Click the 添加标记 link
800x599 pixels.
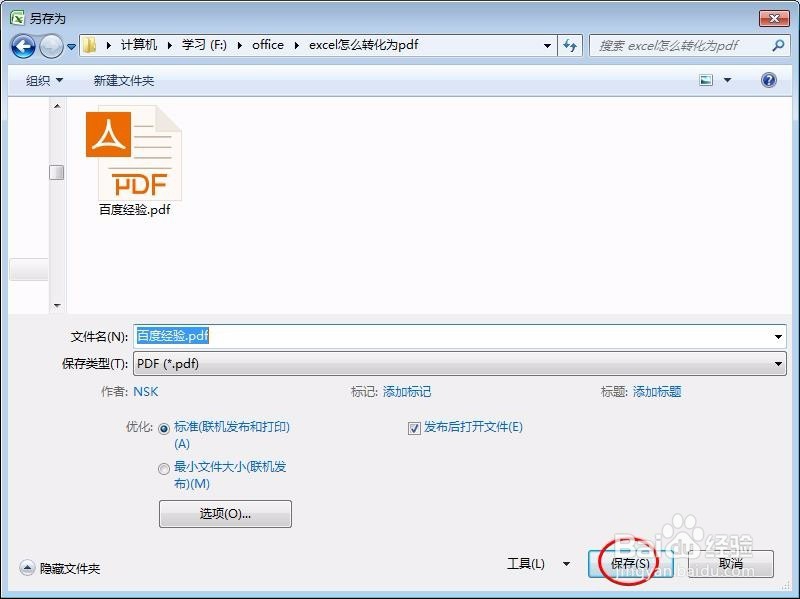pos(409,392)
